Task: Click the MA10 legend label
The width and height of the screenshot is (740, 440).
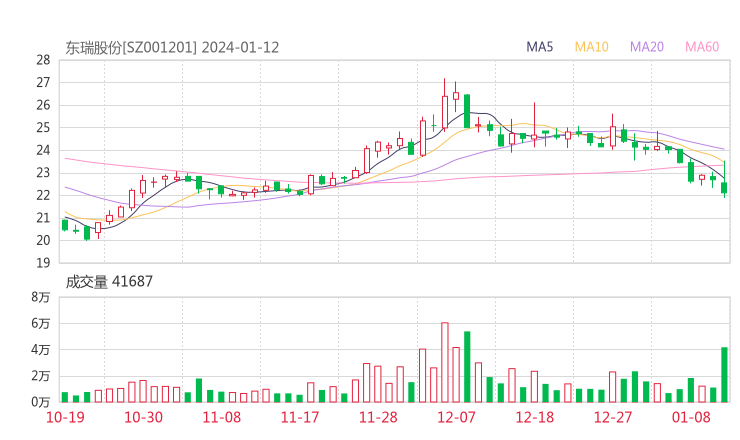Action: tap(591, 47)
